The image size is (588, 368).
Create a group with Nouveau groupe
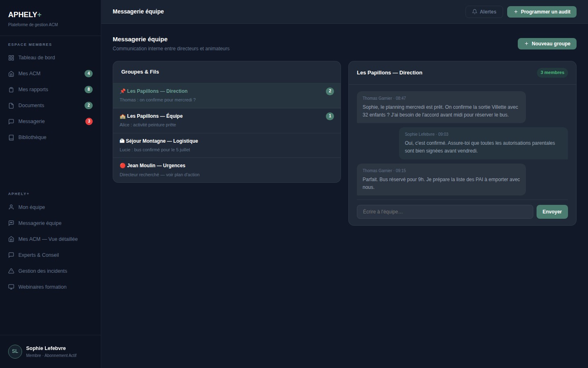547,44
